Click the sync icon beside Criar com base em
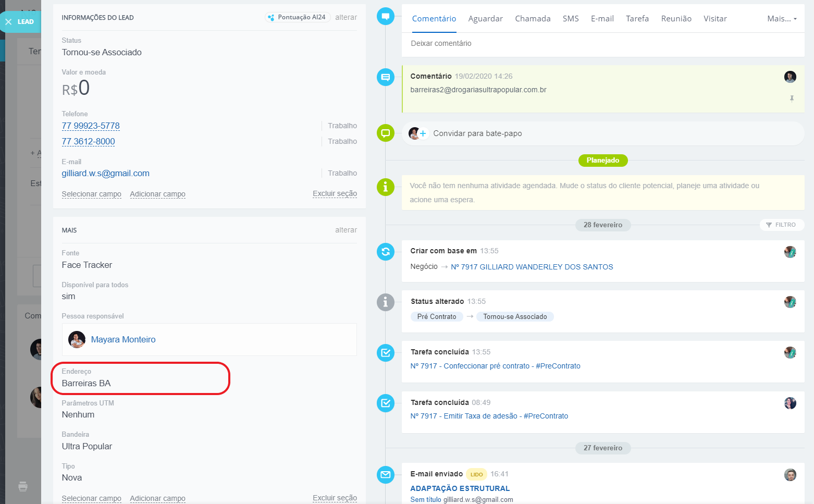The width and height of the screenshot is (814, 504). [385, 252]
